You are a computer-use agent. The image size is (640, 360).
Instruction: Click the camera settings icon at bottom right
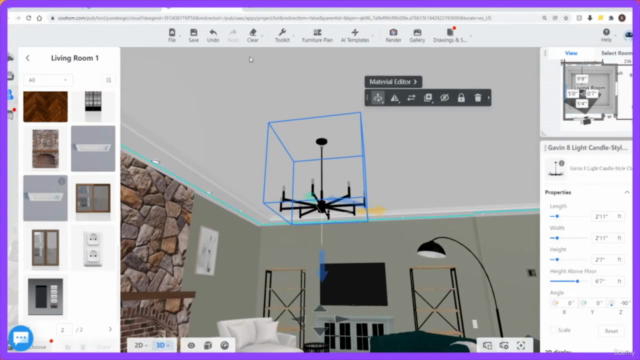click(504, 346)
